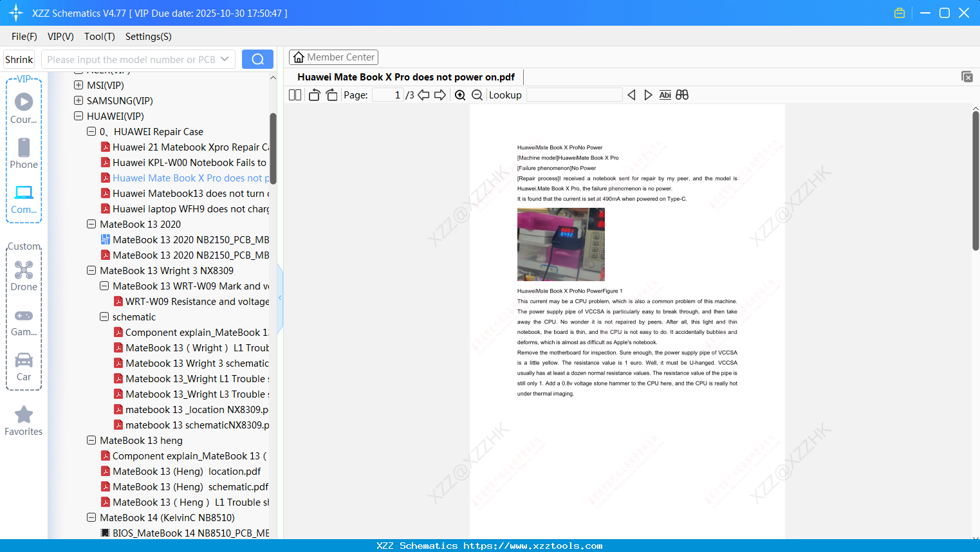Image resolution: width=980 pixels, height=552 pixels.
Task: Open the Drone category
Action: click(24, 275)
